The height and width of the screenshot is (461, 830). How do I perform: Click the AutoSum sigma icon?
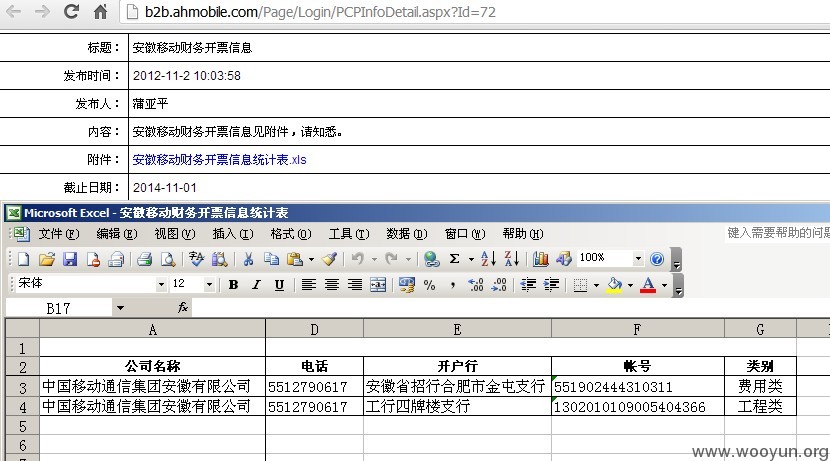454,259
